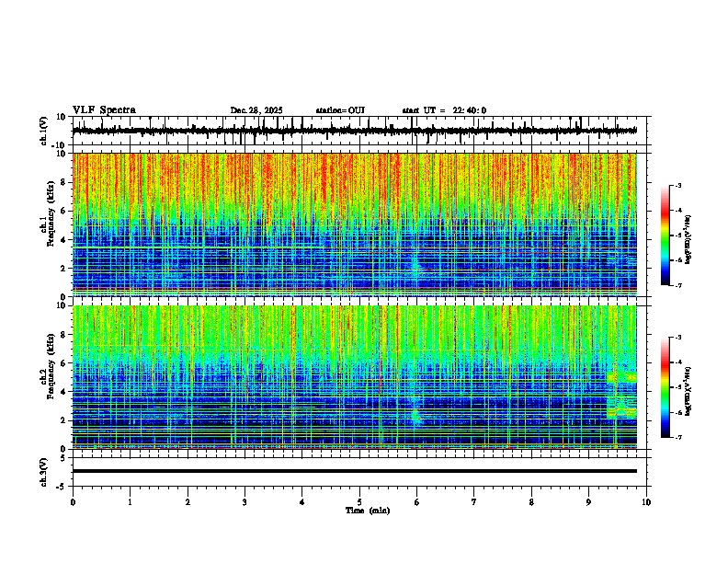Click the time axis tick label "1"

pos(131,502)
